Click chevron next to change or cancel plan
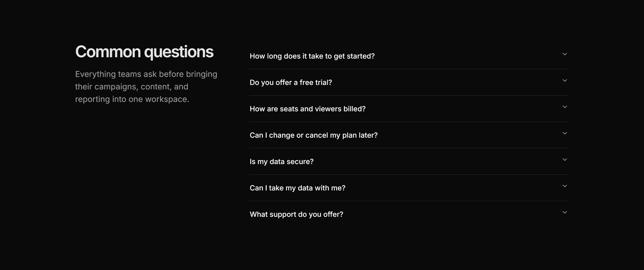The width and height of the screenshot is (644, 270). [x=565, y=133]
